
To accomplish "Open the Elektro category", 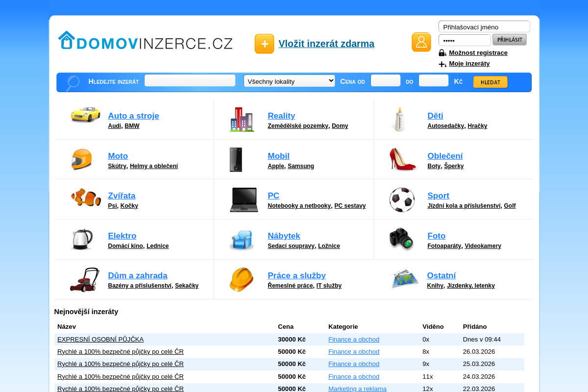I will (122, 236).
